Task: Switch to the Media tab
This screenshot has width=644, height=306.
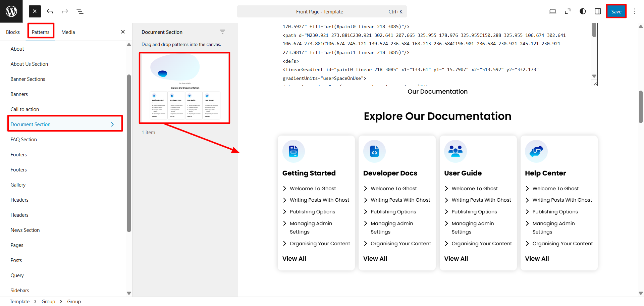Action: tap(68, 32)
